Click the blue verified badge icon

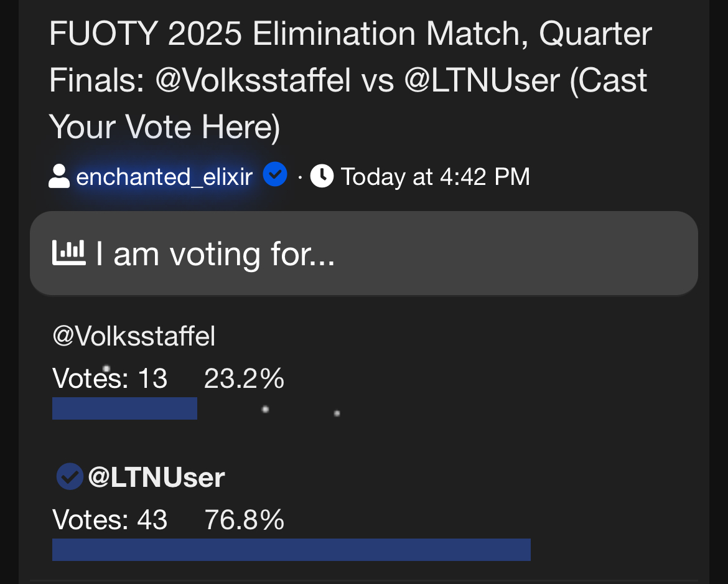pyautogui.click(x=274, y=175)
